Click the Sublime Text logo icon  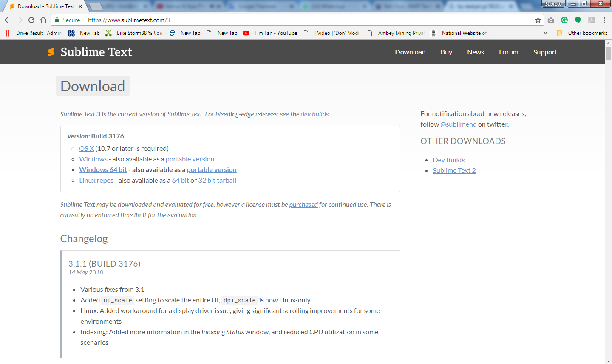51,52
